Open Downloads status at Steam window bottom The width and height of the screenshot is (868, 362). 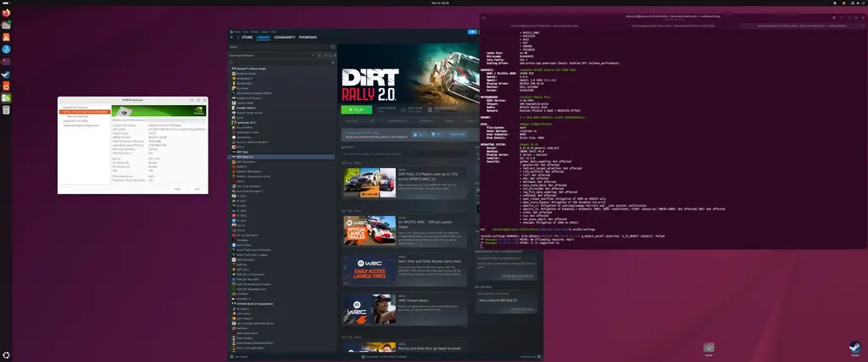coord(384,356)
